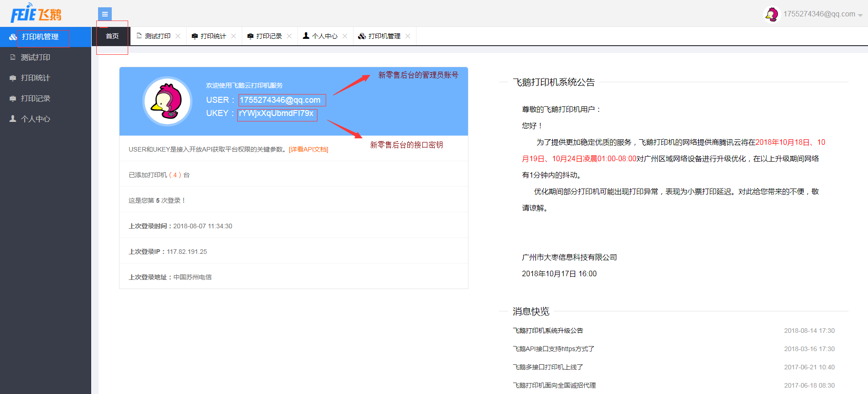Click the 飞鹅打印机系统公告 heading
This screenshot has width=868, height=394.
point(554,82)
